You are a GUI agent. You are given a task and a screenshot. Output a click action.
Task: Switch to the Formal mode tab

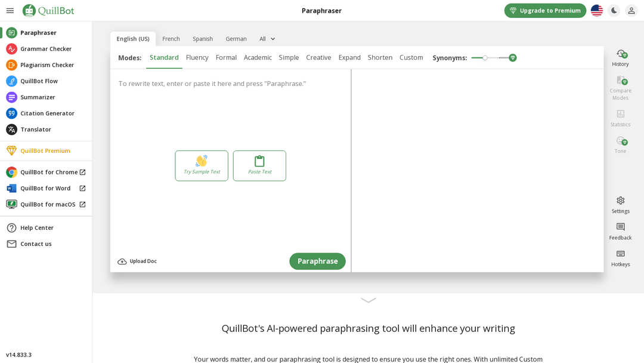[226, 58]
